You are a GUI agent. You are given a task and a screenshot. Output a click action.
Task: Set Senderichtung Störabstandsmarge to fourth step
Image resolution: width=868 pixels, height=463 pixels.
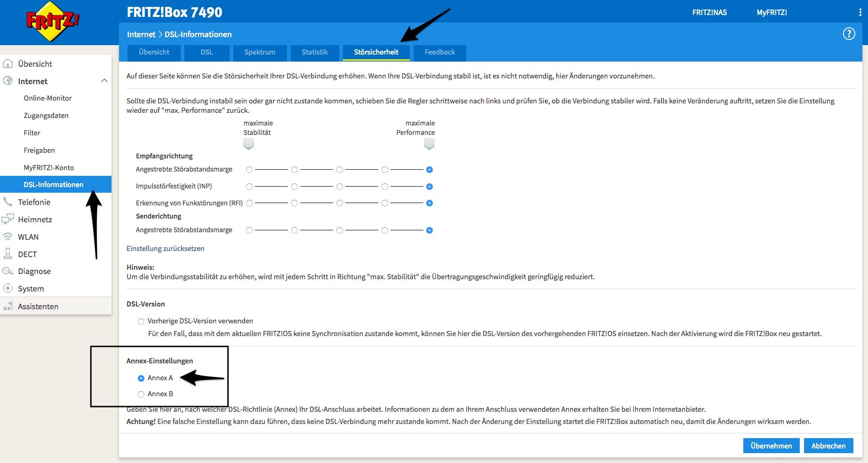point(385,230)
